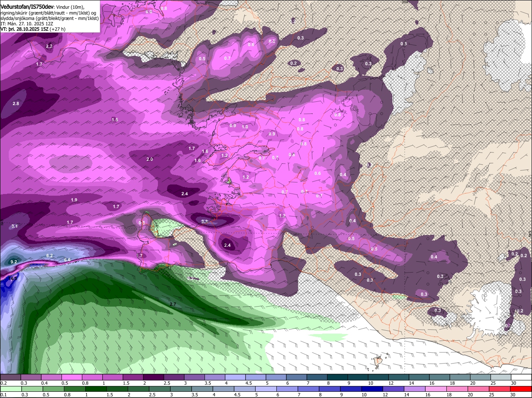Click the 2.7 value in the green rain band
The image size is (532, 398).
coord(173,304)
